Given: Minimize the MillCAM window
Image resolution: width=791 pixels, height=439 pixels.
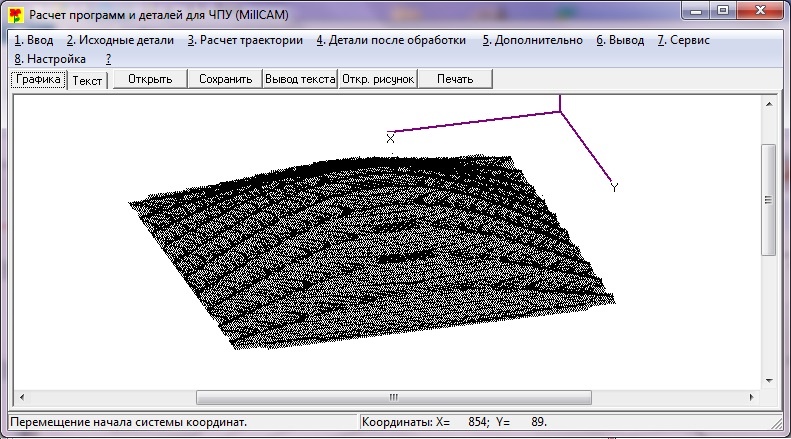Looking at the screenshot, I should [696, 11].
